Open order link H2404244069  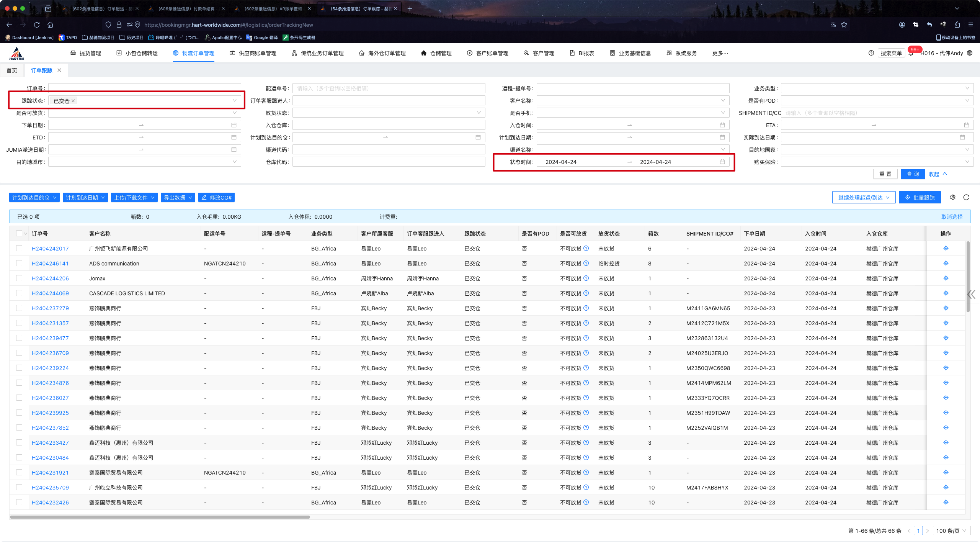pyautogui.click(x=50, y=293)
